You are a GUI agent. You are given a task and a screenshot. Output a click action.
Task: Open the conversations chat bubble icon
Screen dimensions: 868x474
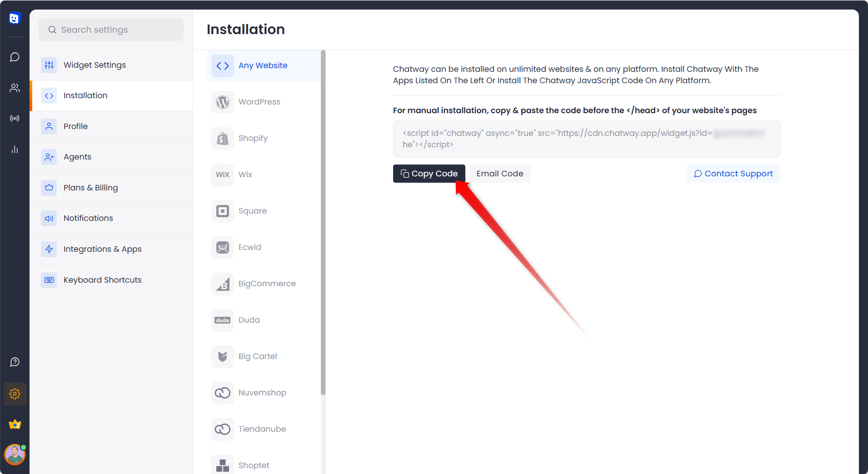[x=15, y=57]
